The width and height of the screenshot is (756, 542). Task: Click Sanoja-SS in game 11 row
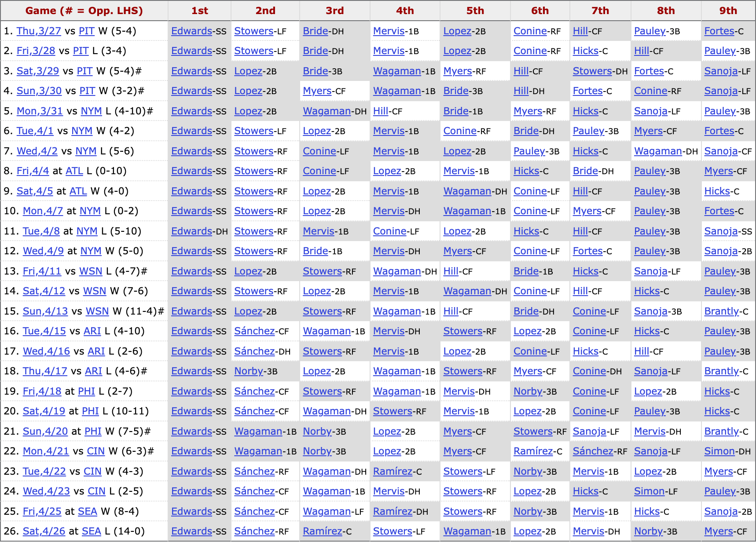(x=728, y=231)
